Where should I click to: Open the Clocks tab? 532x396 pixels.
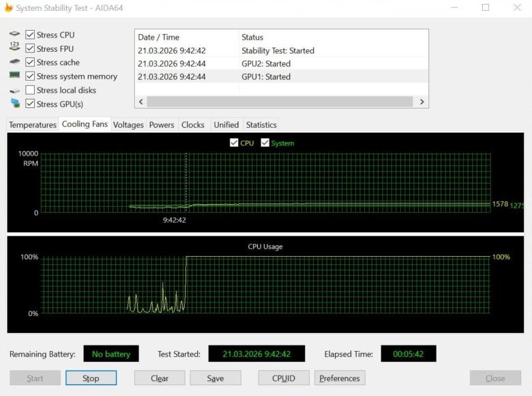click(193, 125)
